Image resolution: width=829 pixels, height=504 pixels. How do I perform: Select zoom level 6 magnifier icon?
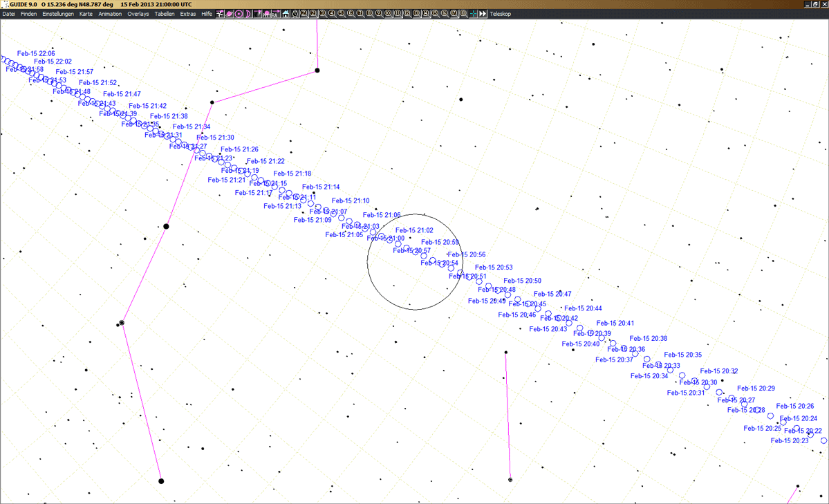pos(351,14)
